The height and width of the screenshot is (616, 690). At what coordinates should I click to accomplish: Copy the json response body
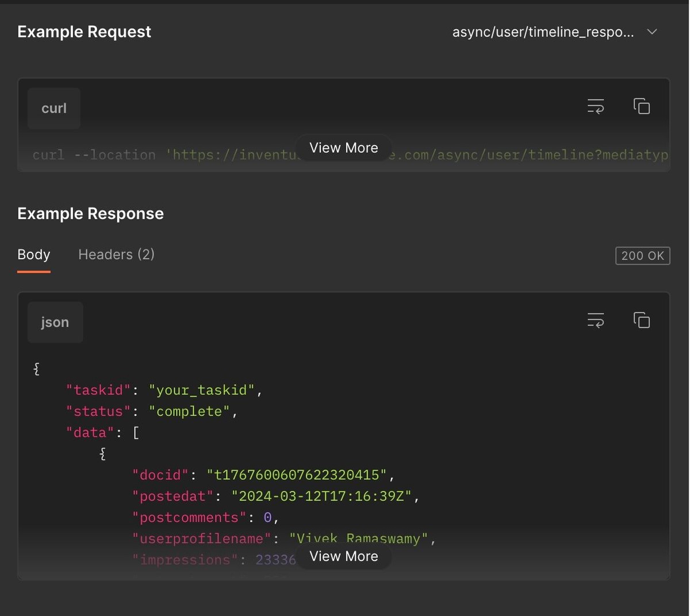[641, 320]
